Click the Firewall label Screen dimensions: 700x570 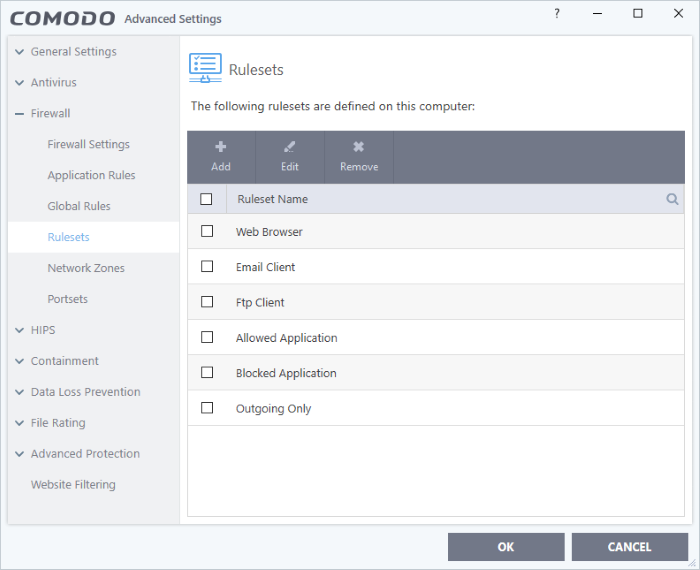[50, 113]
